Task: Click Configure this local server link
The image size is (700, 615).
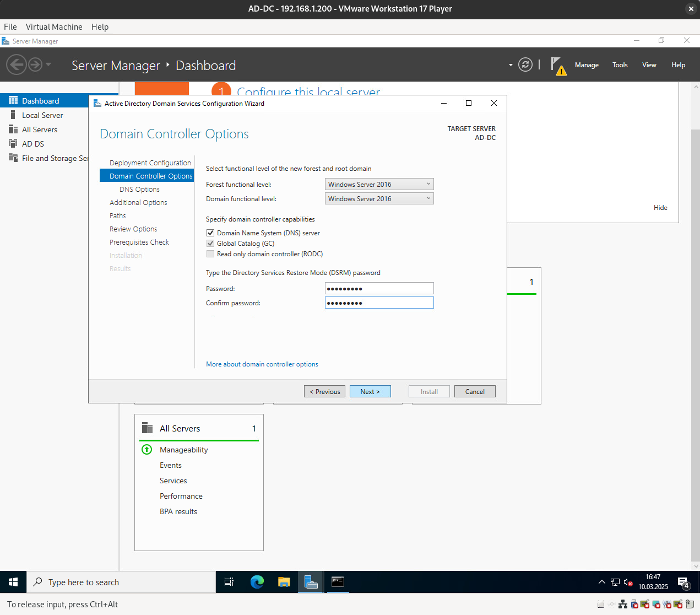Action: 308,91
